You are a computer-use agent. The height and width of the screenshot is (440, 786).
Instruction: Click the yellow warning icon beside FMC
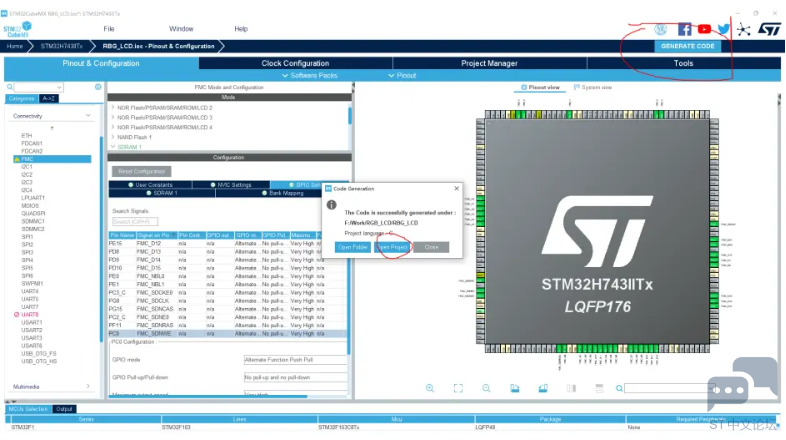pyautogui.click(x=17, y=159)
